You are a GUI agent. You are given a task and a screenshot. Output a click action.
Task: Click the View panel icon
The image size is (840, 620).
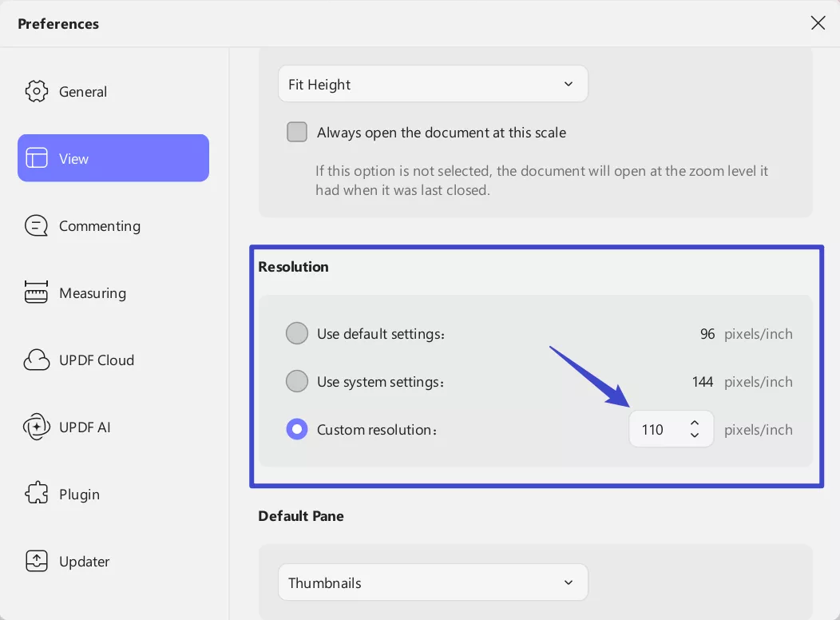click(x=37, y=158)
